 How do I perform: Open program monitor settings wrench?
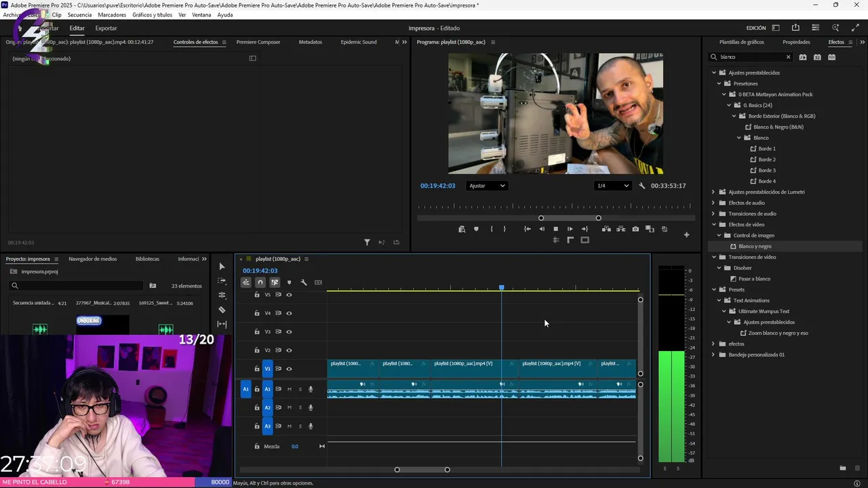[x=642, y=186]
